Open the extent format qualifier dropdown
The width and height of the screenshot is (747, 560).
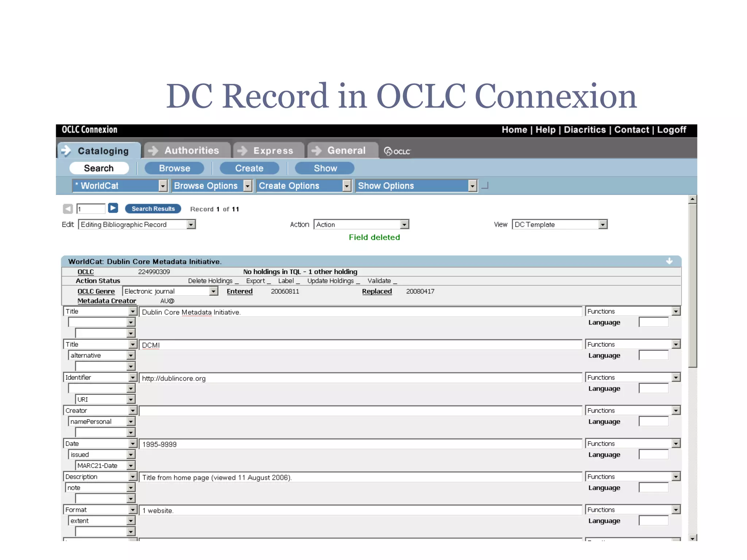(102, 521)
